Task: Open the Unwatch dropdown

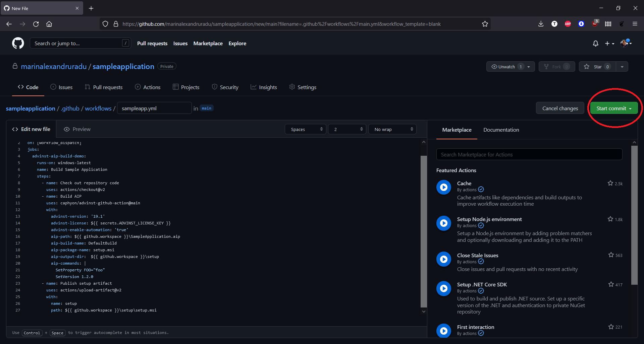Action: pyautogui.click(x=511, y=67)
